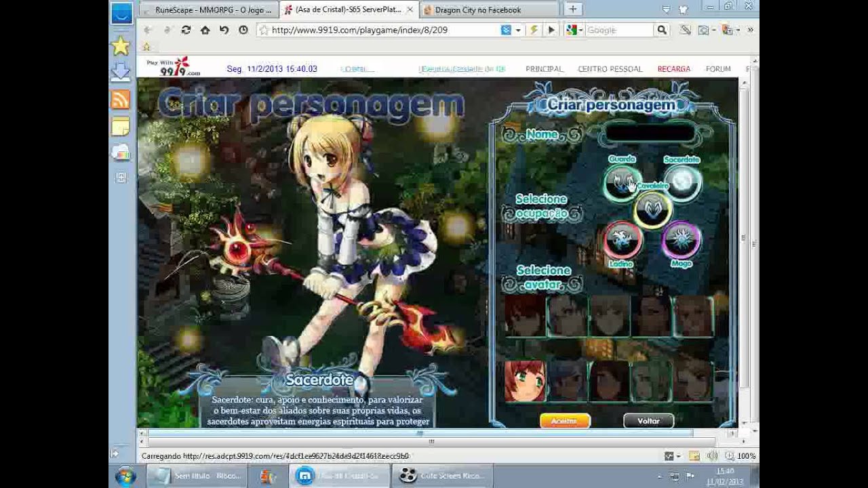868x488 pixels.
Task: Select the Guarda class icon
Action: pos(622,182)
